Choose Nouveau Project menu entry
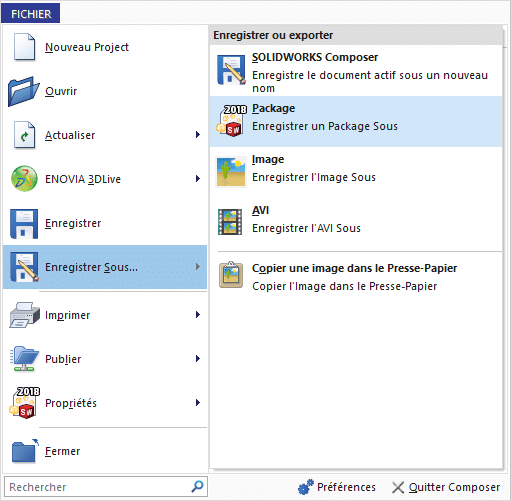The height and width of the screenshot is (501, 512). point(105,47)
